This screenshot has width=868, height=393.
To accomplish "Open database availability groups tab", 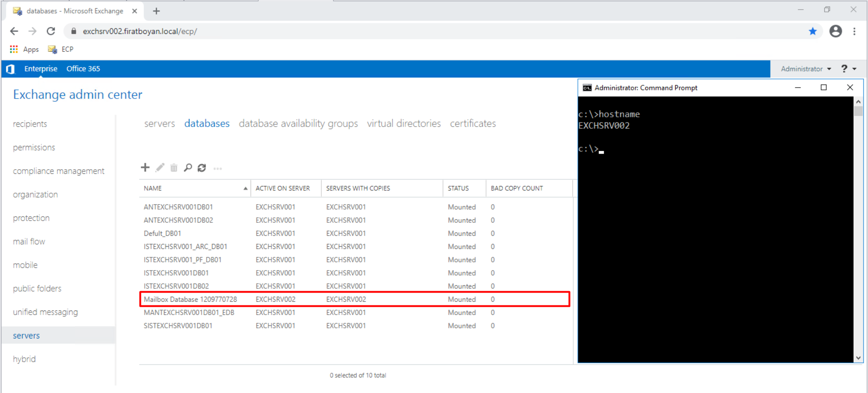I will 298,123.
